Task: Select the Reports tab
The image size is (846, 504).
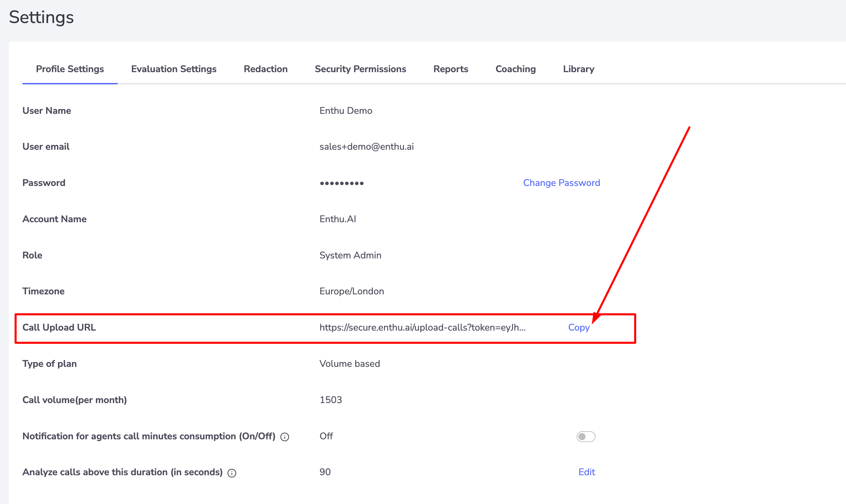Action: click(x=450, y=69)
